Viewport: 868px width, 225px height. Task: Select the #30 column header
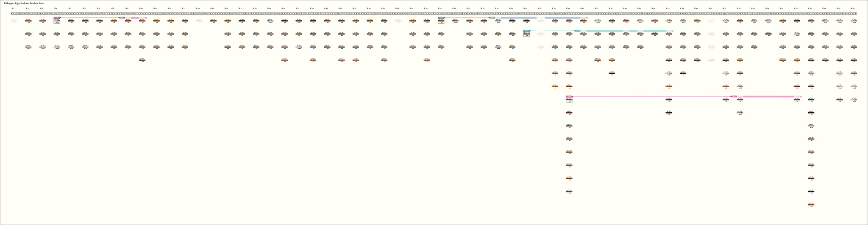pyautogui.click(x=426, y=8)
